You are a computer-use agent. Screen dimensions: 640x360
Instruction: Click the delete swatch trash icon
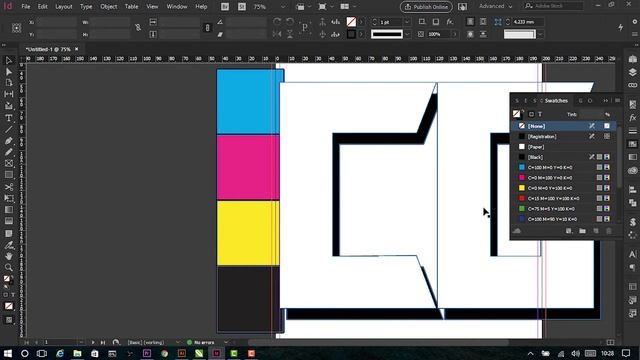[x=609, y=231]
